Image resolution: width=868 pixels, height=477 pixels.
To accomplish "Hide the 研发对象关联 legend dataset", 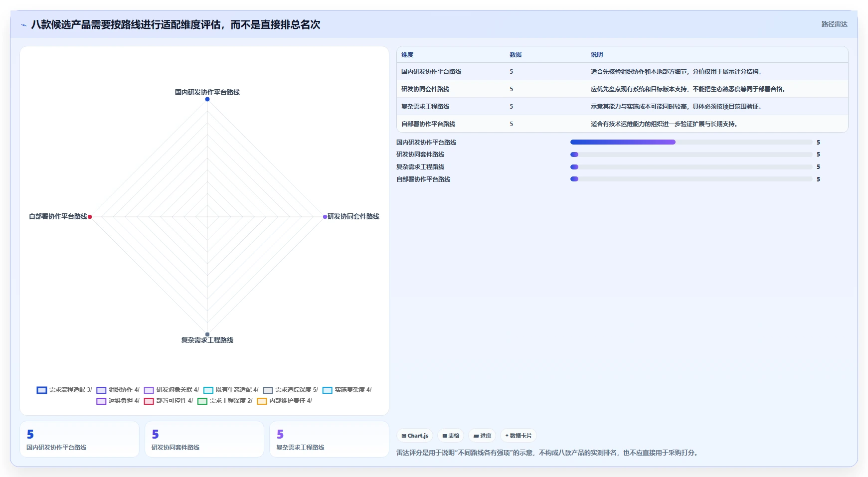I will click(x=172, y=390).
